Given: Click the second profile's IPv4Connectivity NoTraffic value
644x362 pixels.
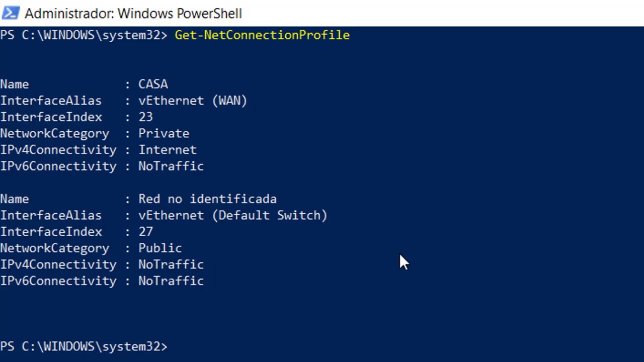Looking at the screenshot, I should pyautogui.click(x=171, y=264).
